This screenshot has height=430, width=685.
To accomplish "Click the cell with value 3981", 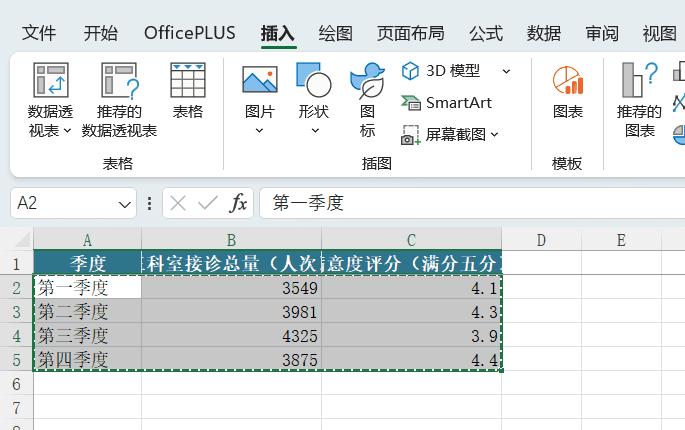I will click(x=232, y=311).
